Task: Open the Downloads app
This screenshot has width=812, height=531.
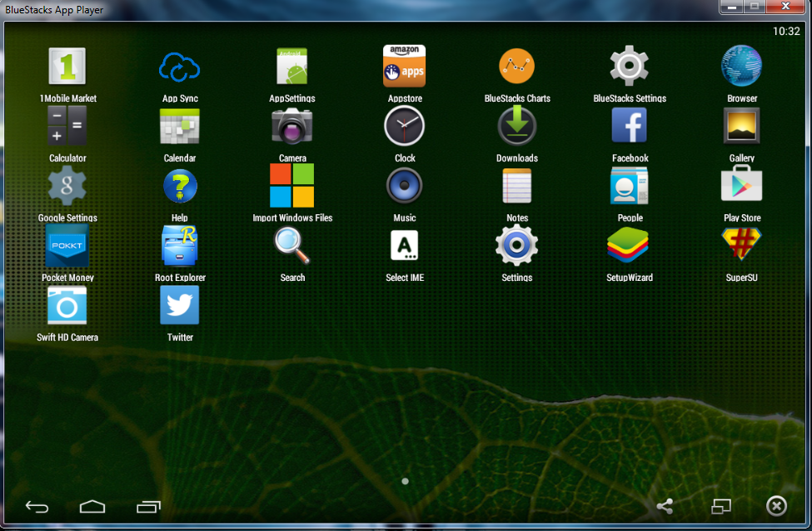Action: point(517,126)
